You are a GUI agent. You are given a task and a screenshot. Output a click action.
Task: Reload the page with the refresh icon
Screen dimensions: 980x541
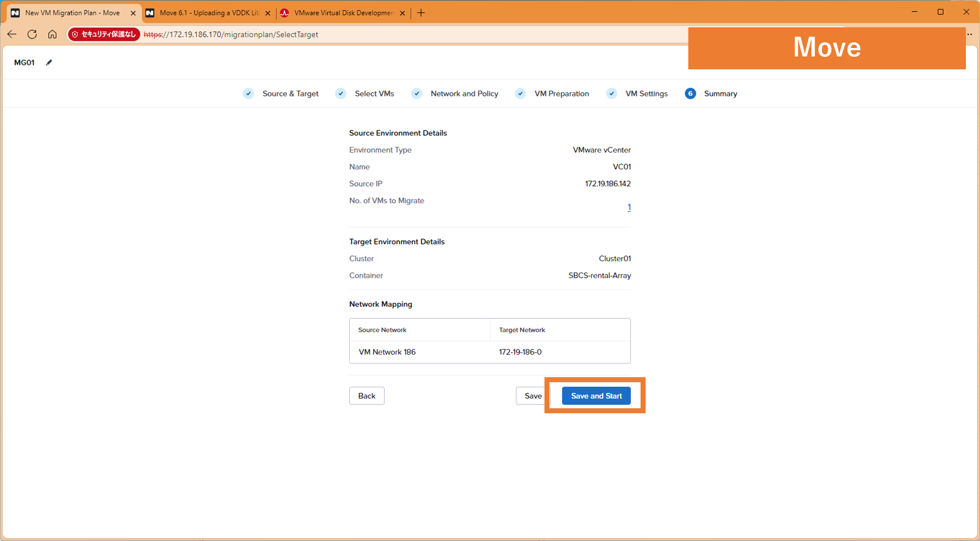(32, 34)
